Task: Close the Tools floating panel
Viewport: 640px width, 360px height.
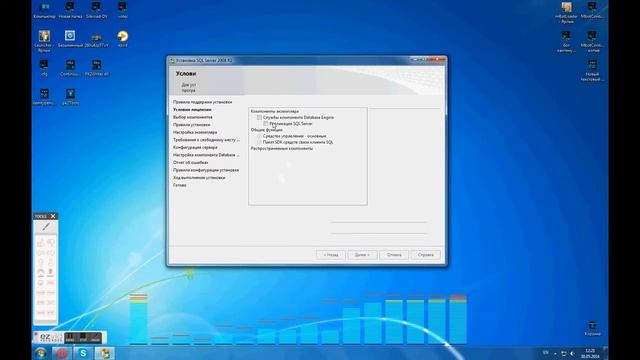Action: tap(53, 216)
